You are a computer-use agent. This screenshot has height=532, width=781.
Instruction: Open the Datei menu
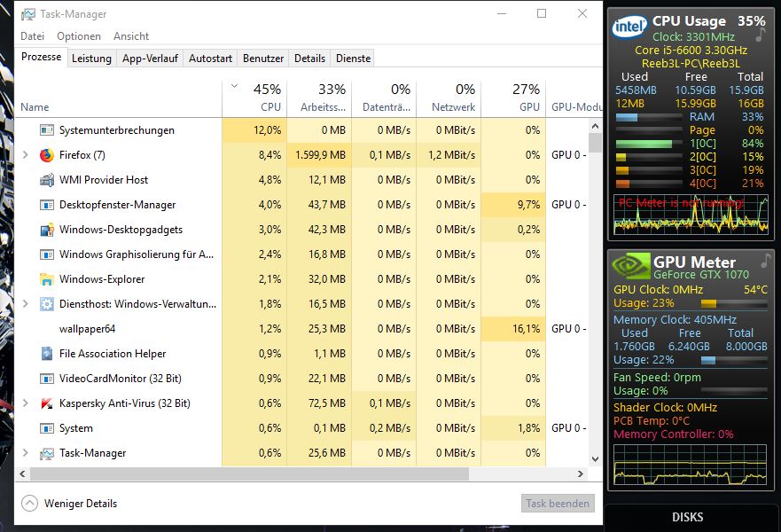coord(33,36)
